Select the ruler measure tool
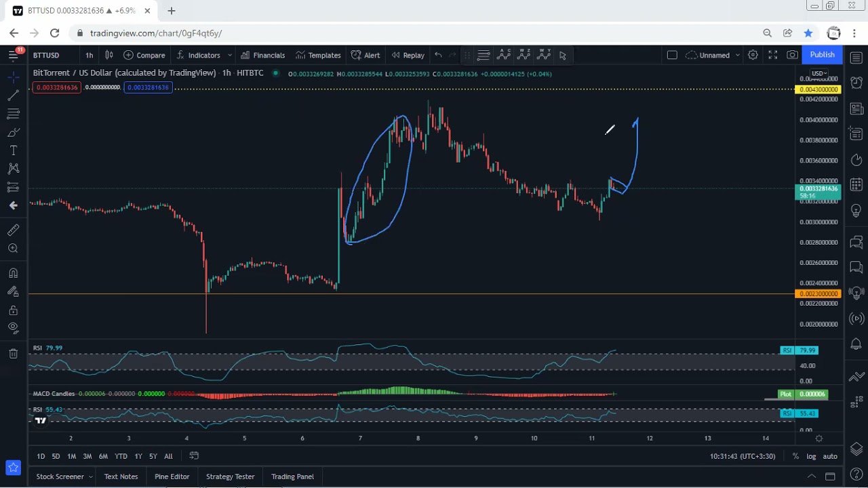Screen dimensions: 868x488 tap(13, 230)
